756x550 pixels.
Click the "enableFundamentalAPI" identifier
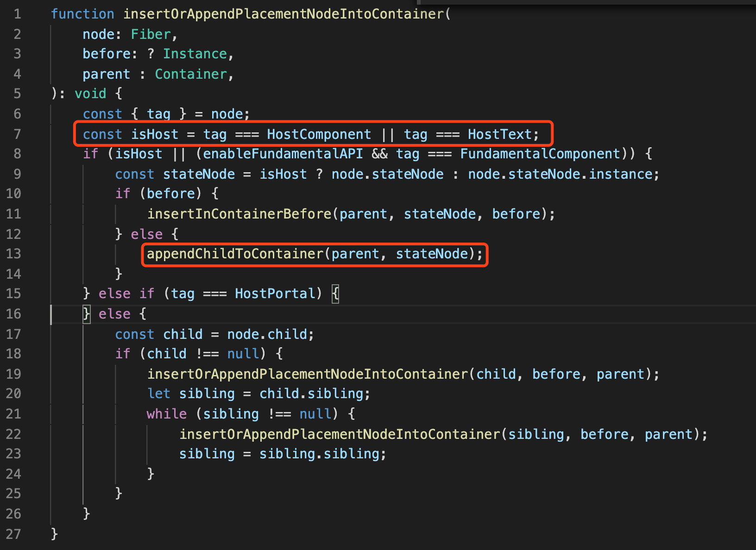point(283,154)
